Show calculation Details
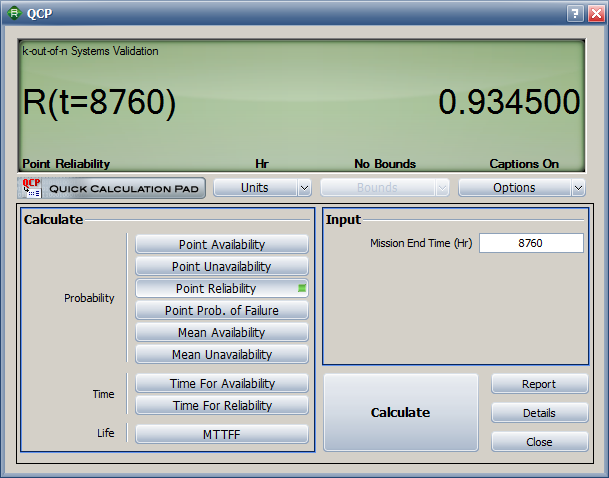 coord(539,413)
